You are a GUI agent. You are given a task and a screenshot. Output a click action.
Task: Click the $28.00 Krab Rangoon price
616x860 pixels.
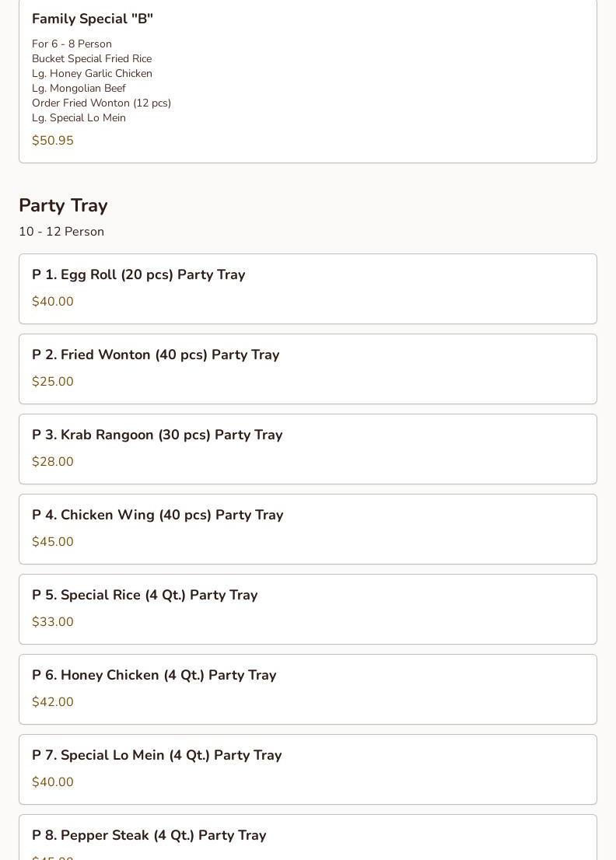click(x=53, y=462)
